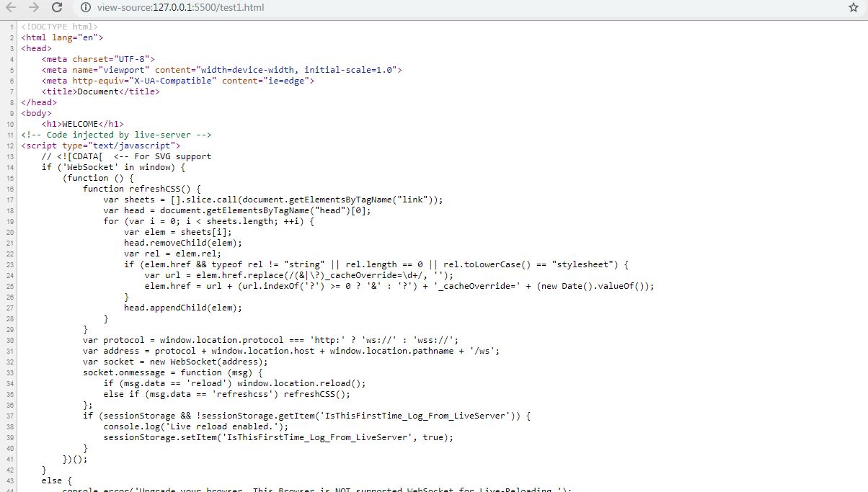Click the CDATA 'For SVG support' comment line
868x492 pixels.
click(x=126, y=156)
